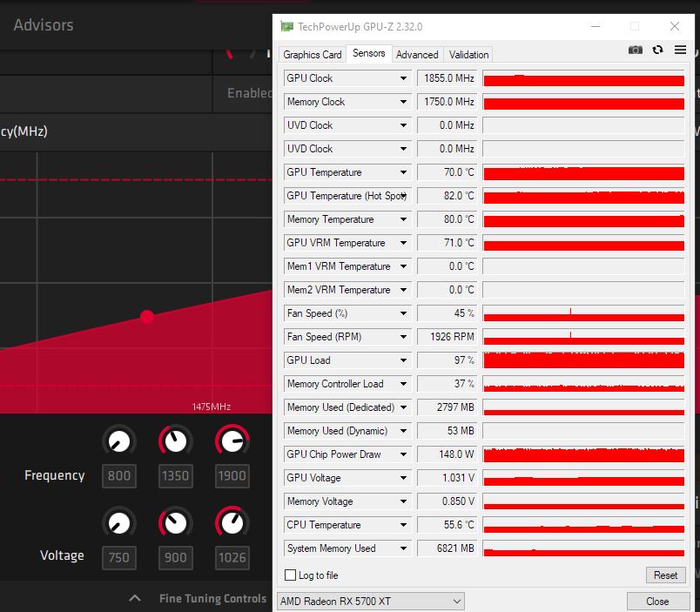Open GPU Chip Power Draw dropdown

tap(403, 454)
